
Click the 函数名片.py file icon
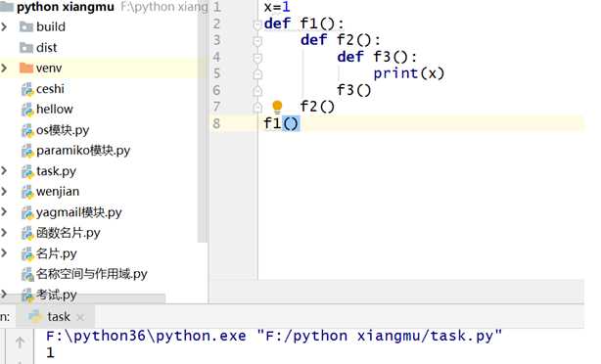tap(27, 233)
